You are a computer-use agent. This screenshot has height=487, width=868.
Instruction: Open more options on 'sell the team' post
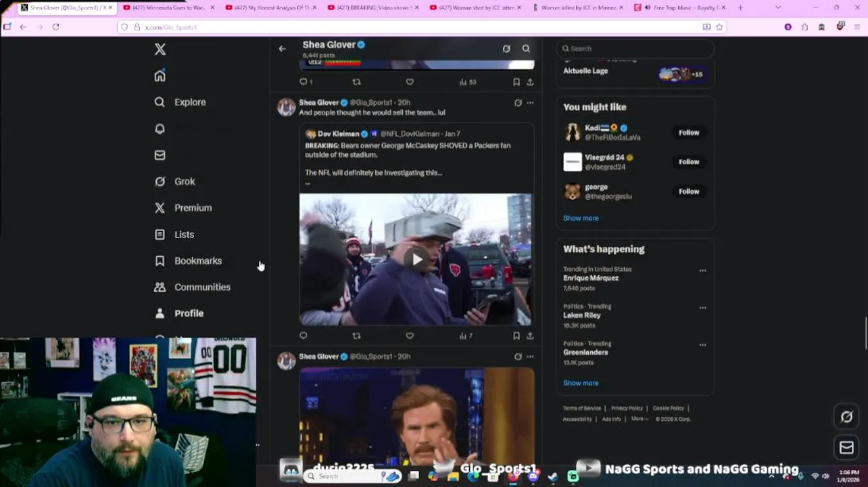coord(530,103)
